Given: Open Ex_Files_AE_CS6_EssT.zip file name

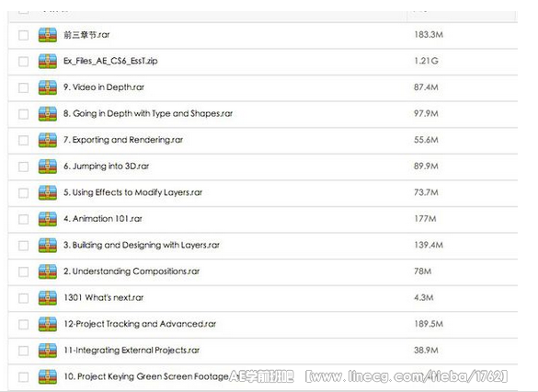Looking at the screenshot, I should point(110,61).
